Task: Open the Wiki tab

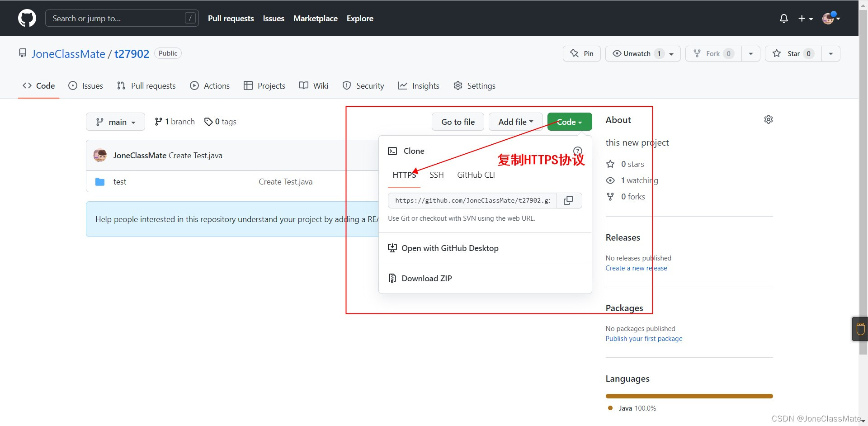Action: pos(314,85)
